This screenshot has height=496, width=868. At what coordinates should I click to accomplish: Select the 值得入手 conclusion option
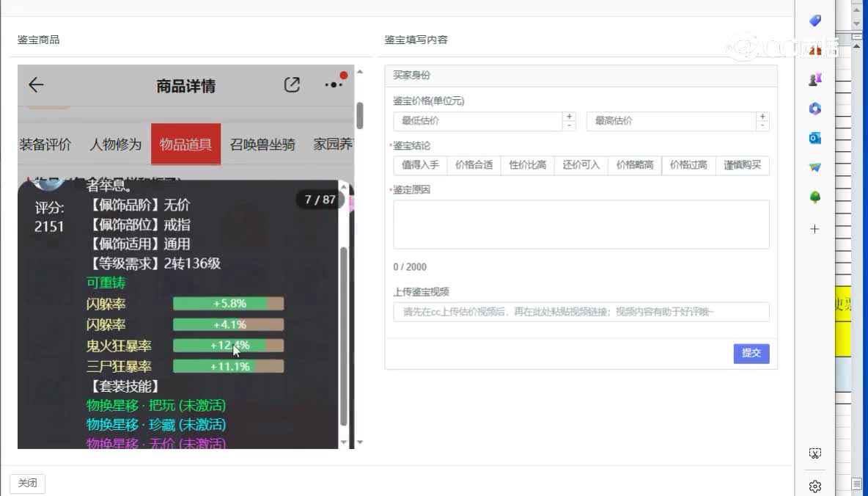tap(419, 165)
